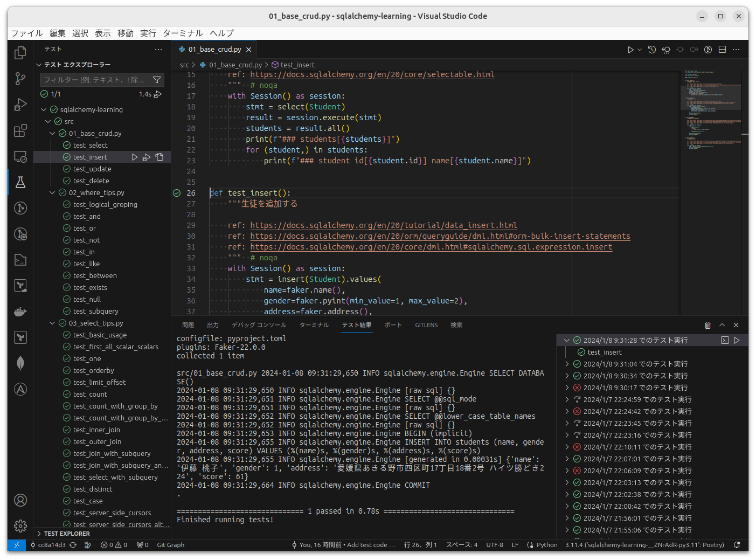The width and height of the screenshot is (756, 560).
Task: Open the Extensions view
Action: coord(20,130)
